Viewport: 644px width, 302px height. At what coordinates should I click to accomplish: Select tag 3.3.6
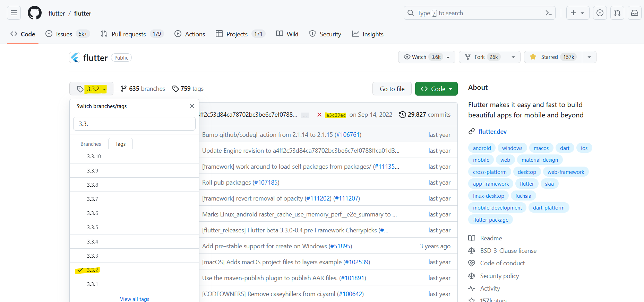click(x=134, y=213)
